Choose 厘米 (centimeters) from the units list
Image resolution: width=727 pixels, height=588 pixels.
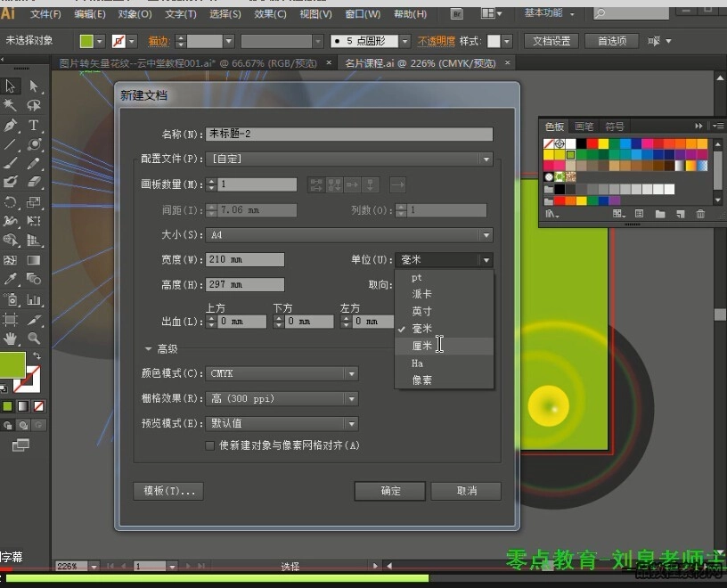tap(421, 346)
